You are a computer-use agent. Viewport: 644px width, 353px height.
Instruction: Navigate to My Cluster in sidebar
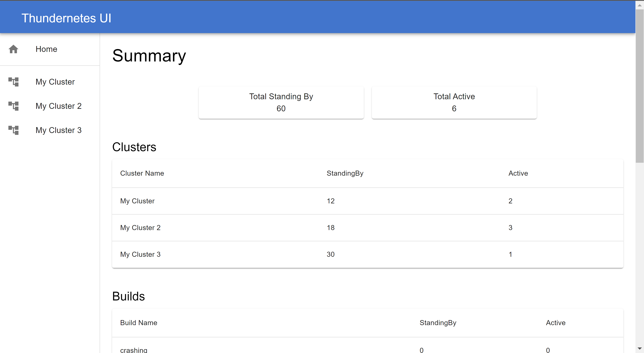55,82
